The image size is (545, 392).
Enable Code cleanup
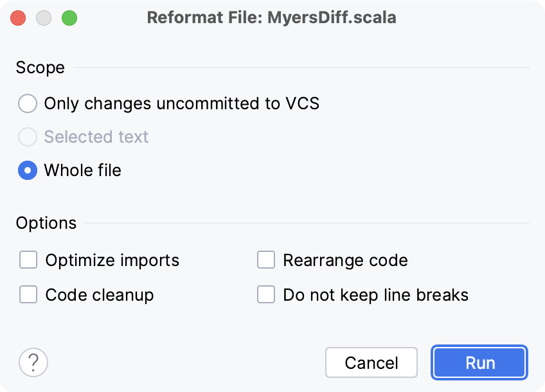28,294
